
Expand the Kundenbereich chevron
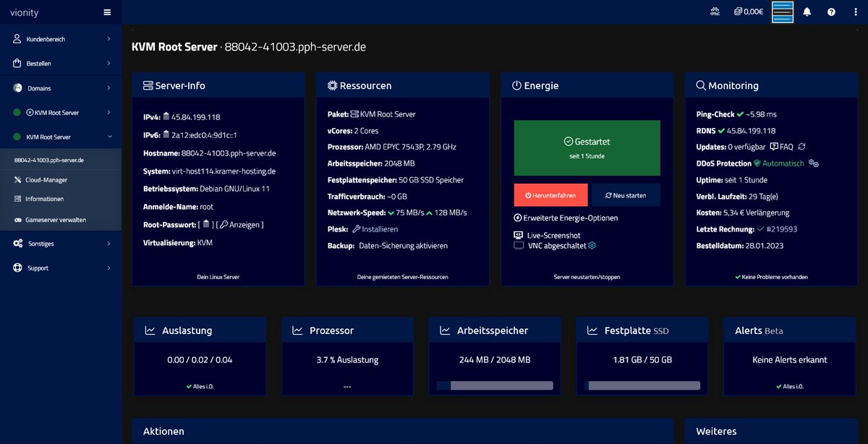pos(109,39)
